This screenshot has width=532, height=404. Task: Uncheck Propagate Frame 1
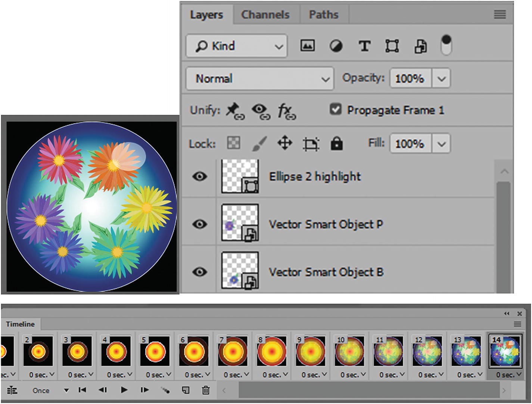point(335,109)
